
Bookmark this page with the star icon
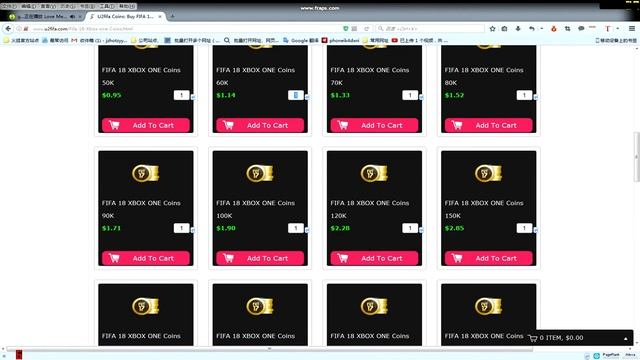[493, 29]
